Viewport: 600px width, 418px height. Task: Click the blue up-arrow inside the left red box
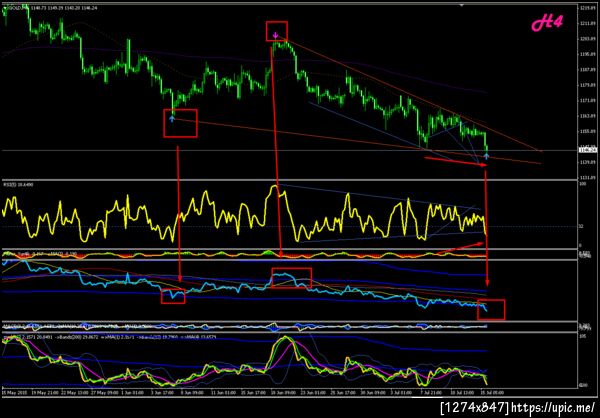click(x=172, y=119)
